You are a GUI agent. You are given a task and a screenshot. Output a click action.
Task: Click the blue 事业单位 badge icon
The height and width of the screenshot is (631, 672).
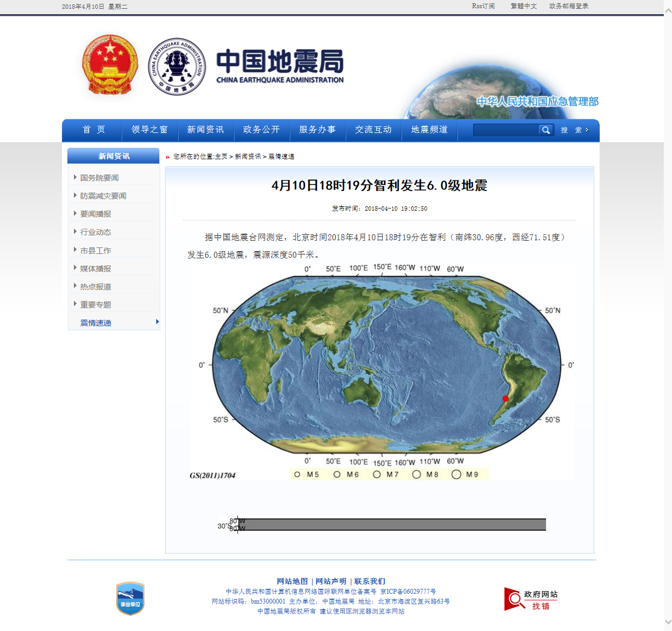(x=130, y=597)
